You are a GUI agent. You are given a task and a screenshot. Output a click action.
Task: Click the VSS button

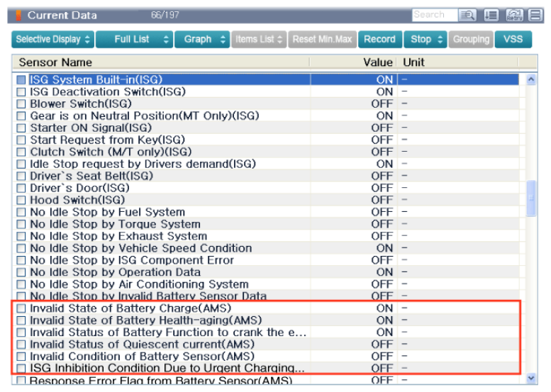(x=513, y=39)
